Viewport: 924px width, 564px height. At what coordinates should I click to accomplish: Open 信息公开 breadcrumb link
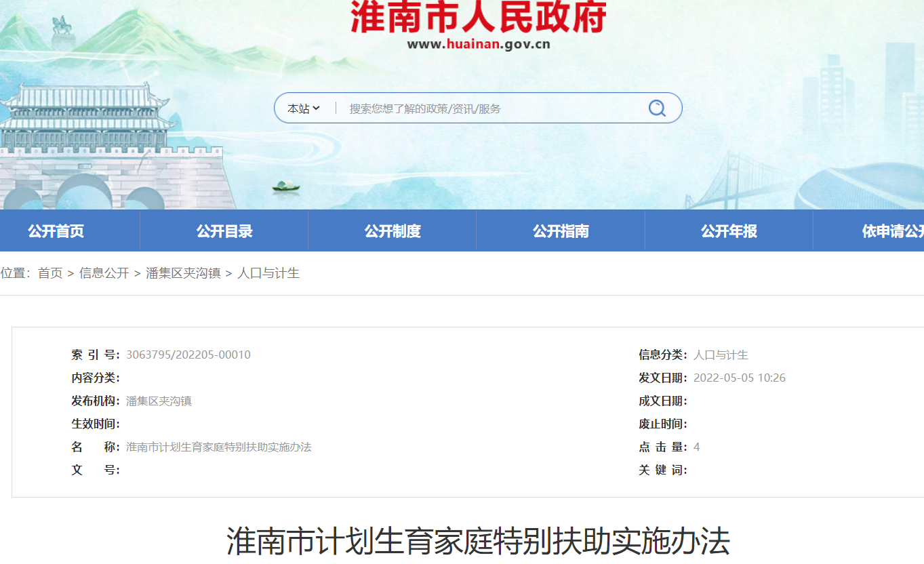[x=105, y=273]
